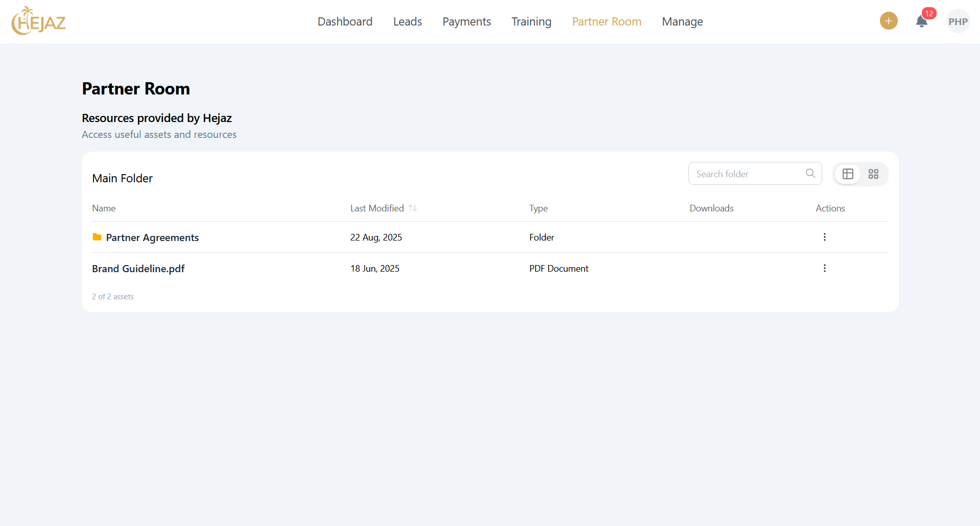Open actions menu for Partner Agreements

tap(824, 237)
